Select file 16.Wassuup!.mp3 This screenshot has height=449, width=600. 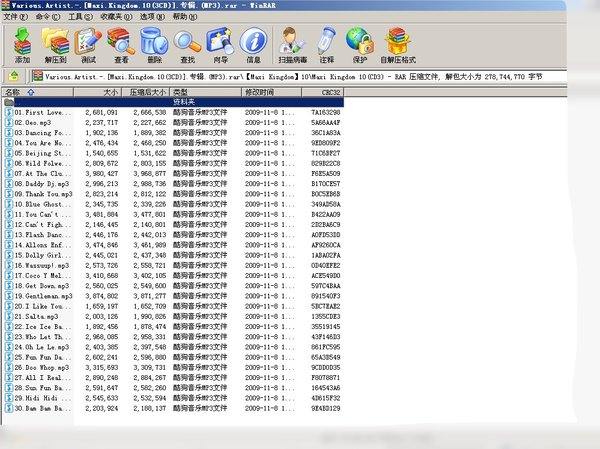[x=173, y=266]
